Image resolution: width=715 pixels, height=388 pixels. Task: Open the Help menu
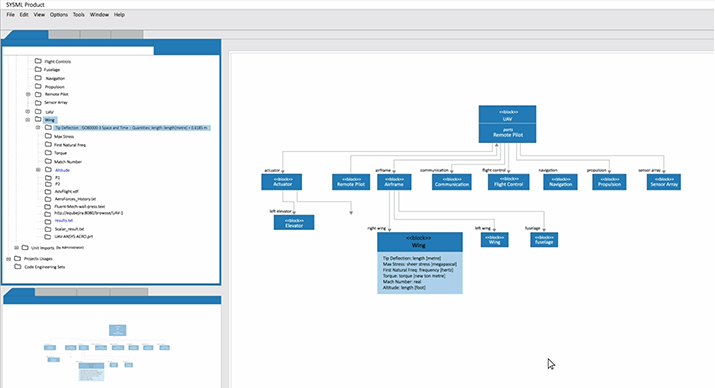119,15
